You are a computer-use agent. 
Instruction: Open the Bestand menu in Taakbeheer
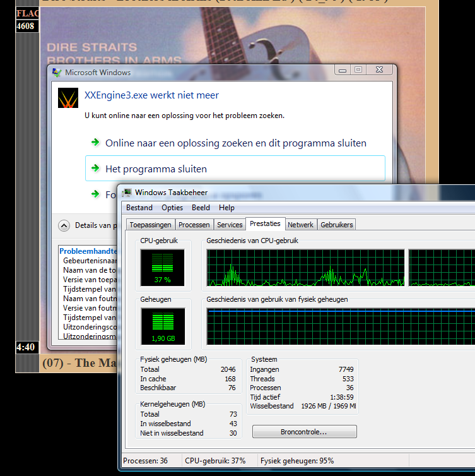(x=139, y=208)
